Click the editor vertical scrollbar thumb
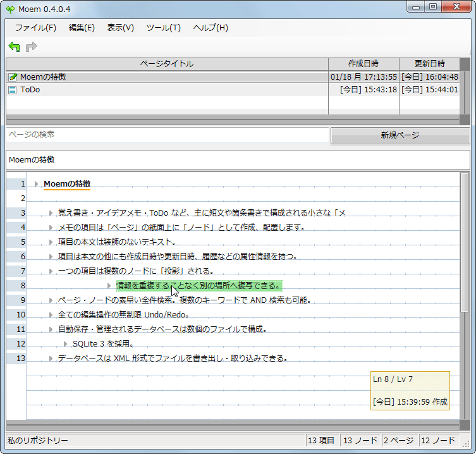The height and width of the screenshot is (454, 476). (465, 242)
